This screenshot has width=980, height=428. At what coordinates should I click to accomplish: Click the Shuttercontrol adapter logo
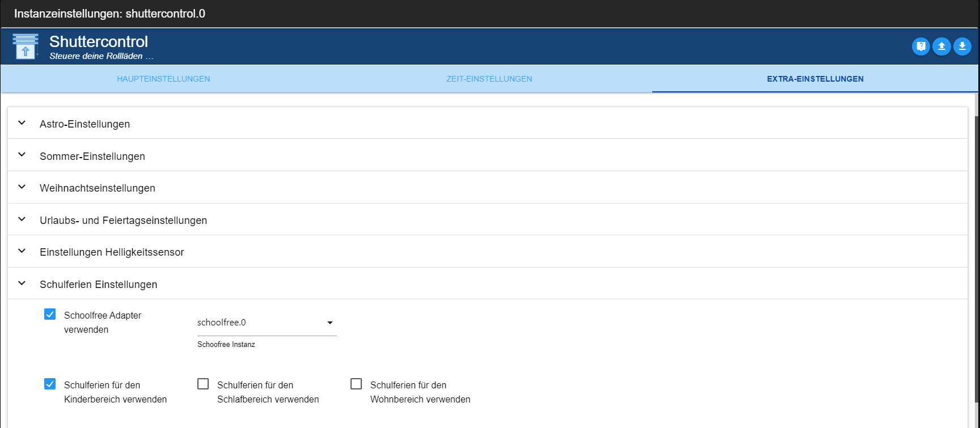click(x=26, y=46)
